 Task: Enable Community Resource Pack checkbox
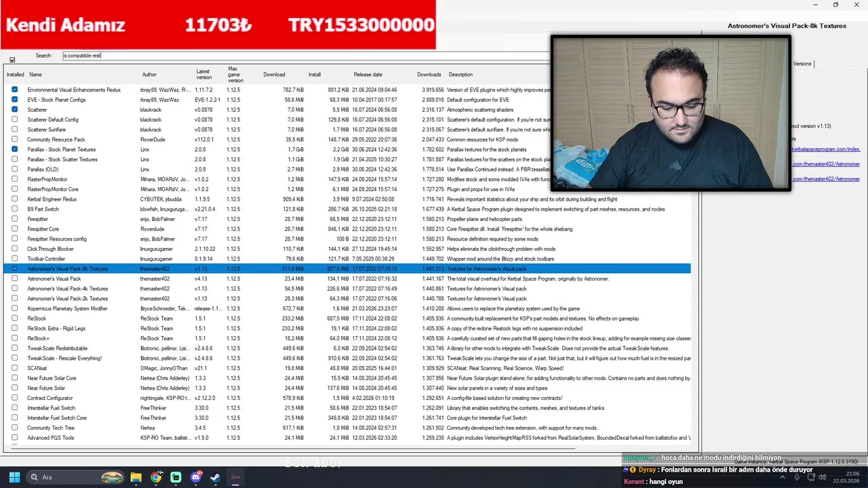[14, 140]
